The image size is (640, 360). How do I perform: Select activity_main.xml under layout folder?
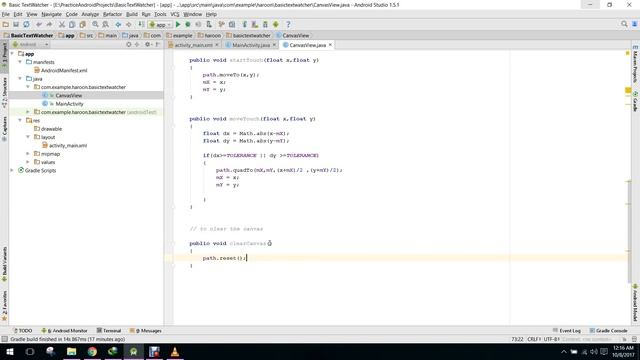coord(68,145)
